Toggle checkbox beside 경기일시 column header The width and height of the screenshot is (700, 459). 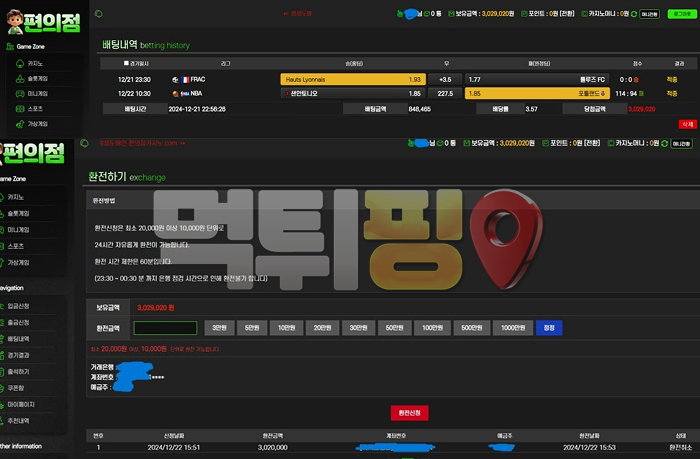click(x=126, y=63)
